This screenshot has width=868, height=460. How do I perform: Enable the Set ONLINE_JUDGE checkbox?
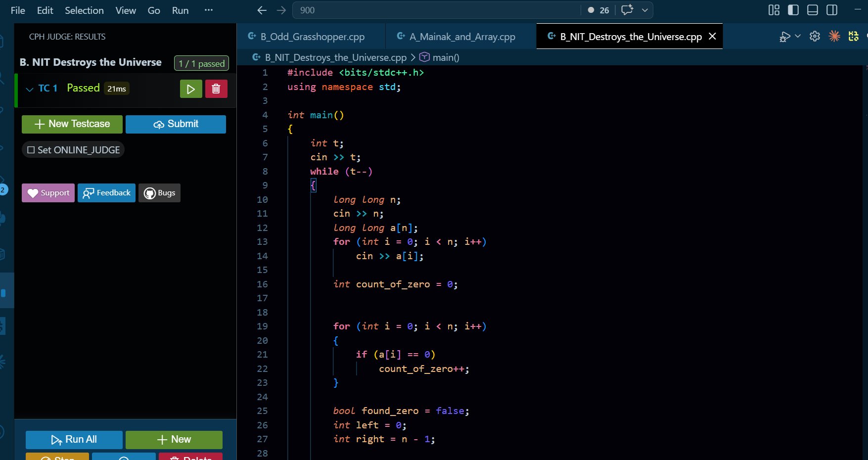(x=31, y=150)
